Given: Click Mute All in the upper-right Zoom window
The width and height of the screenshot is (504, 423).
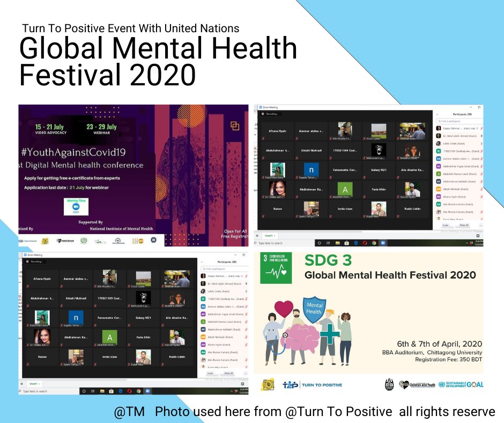Looking at the screenshot, I should tap(464, 225).
